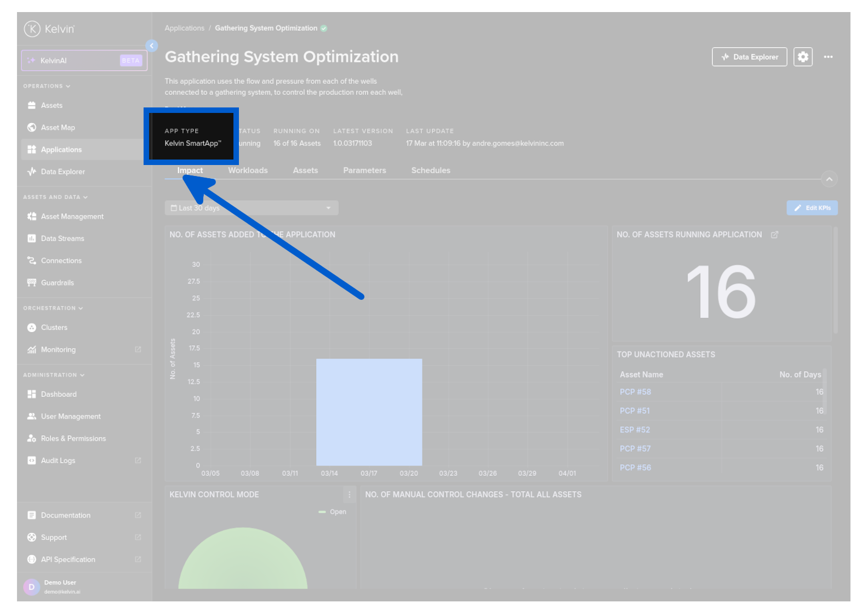Viewport: 868px width, 614px height.
Task: Expand the Last 30 days dropdown
Action: point(252,208)
